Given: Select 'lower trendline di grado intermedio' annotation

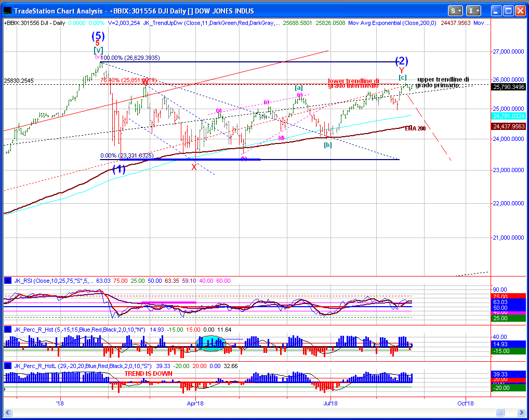Looking at the screenshot, I should tap(353, 83).
